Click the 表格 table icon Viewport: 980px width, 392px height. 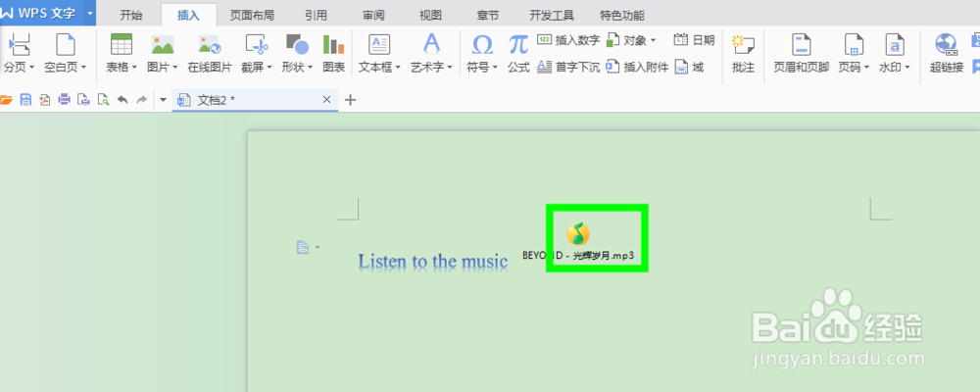(x=122, y=45)
